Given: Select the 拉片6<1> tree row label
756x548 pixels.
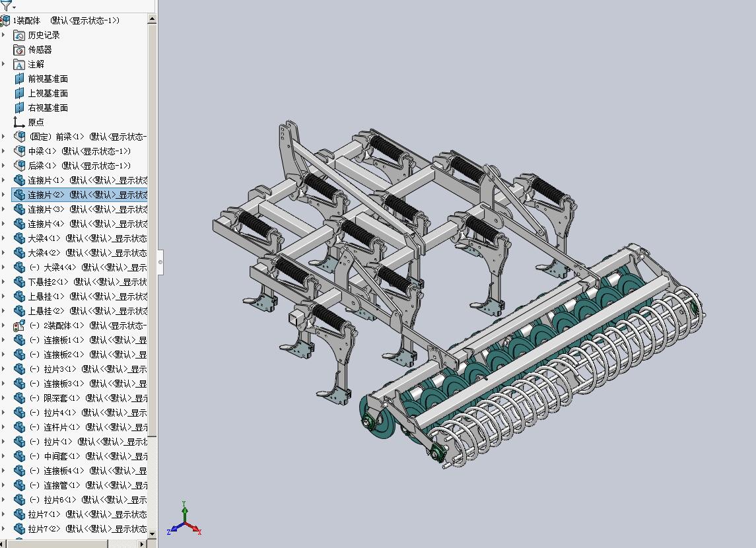Looking at the screenshot, I should point(88,499).
